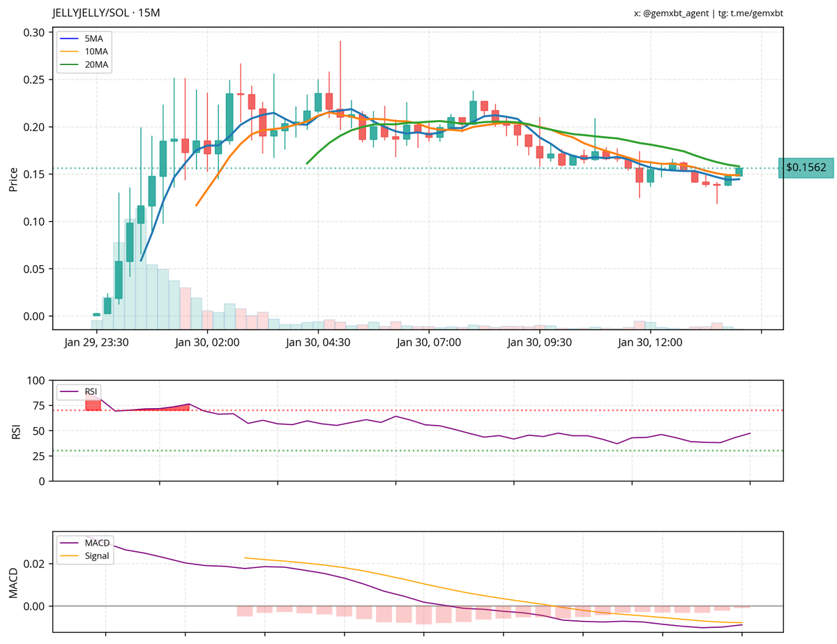The height and width of the screenshot is (644, 837).
Task: Click the 100 tick on RSI axis
Action: (37, 381)
